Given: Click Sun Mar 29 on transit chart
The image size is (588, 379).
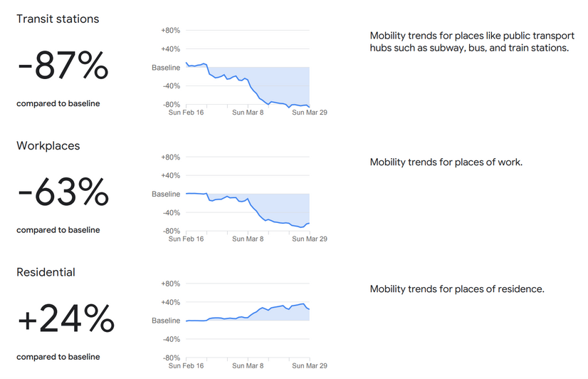Looking at the screenshot, I should pos(310,112).
